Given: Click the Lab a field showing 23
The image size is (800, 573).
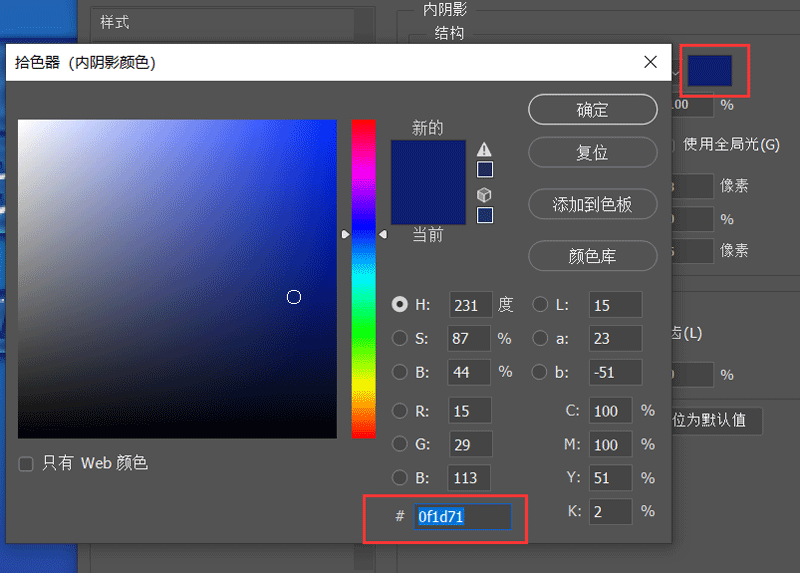Looking at the screenshot, I should pos(615,338).
